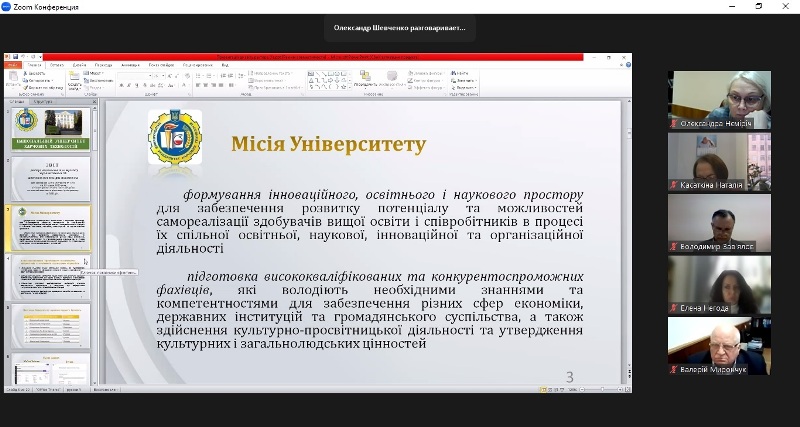Click the Increase Font Size icon
The height and width of the screenshot is (427, 800).
[170, 76]
